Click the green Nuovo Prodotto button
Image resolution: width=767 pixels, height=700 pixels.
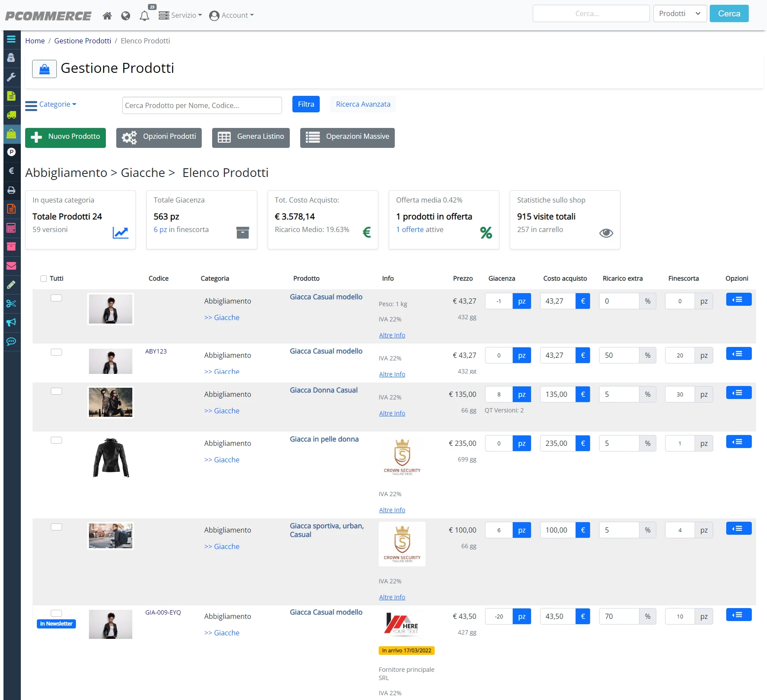pos(66,138)
